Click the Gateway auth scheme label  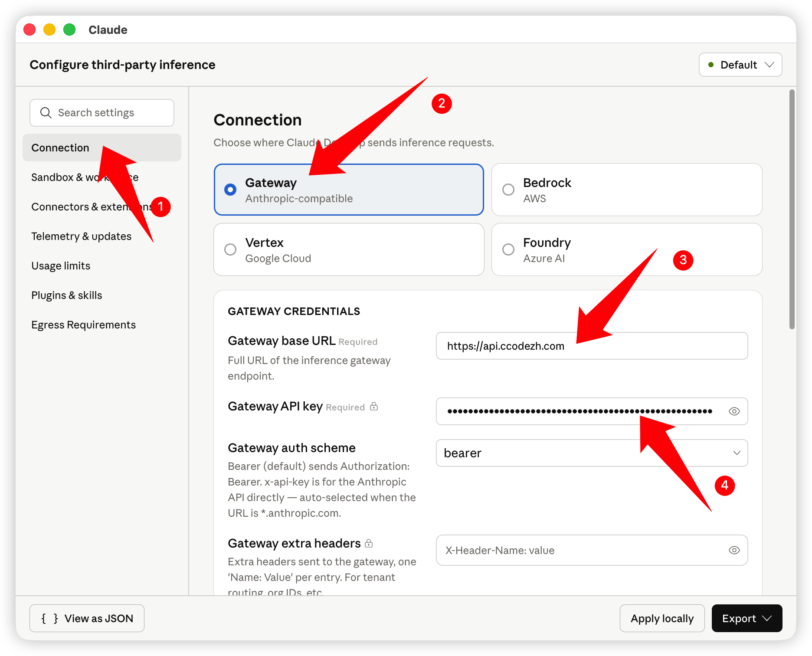click(x=291, y=448)
